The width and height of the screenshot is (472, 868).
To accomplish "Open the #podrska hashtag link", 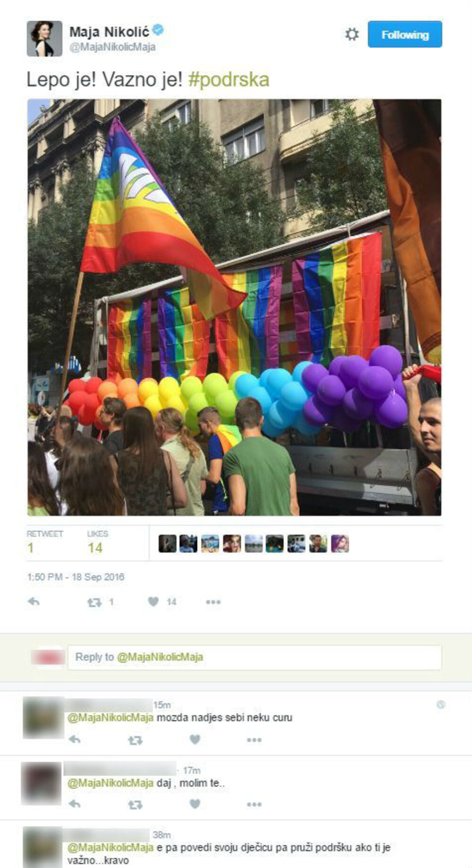I will click(x=229, y=80).
